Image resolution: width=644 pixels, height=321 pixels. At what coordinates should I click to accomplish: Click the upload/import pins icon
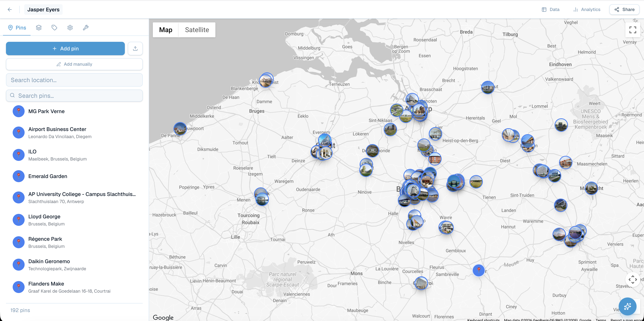(135, 49)
